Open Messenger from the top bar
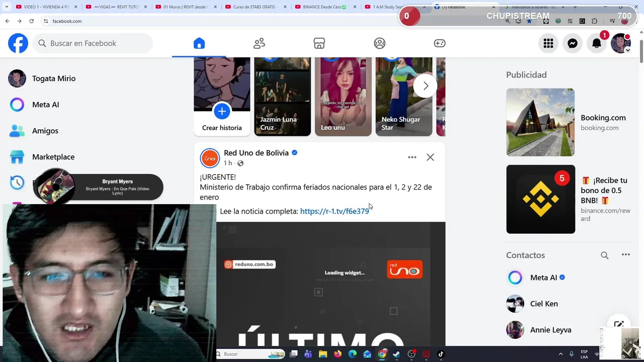Viewport: 644px width, 362px height. (x=573, y=43)
